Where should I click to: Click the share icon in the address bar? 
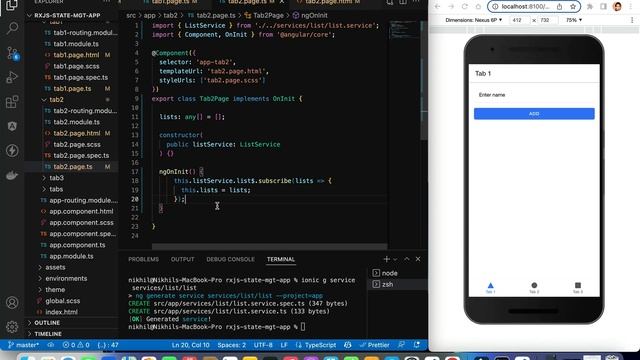point(560,7)
